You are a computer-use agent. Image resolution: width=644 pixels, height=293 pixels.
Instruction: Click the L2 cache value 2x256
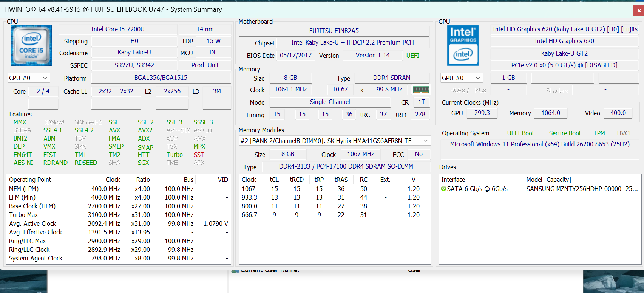[x=172, y=91]
